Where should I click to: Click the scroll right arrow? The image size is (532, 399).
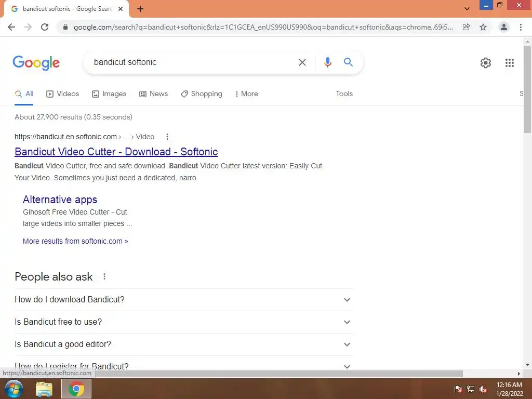pos(519,374)
